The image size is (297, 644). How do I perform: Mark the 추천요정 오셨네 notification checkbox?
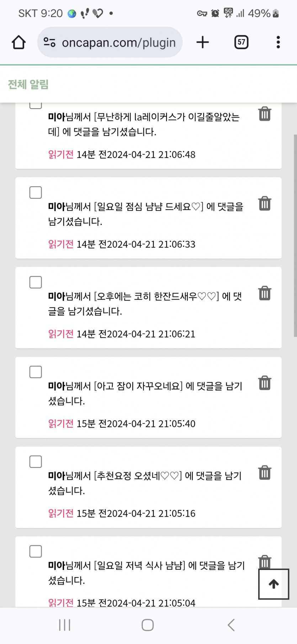coord(36,461)
